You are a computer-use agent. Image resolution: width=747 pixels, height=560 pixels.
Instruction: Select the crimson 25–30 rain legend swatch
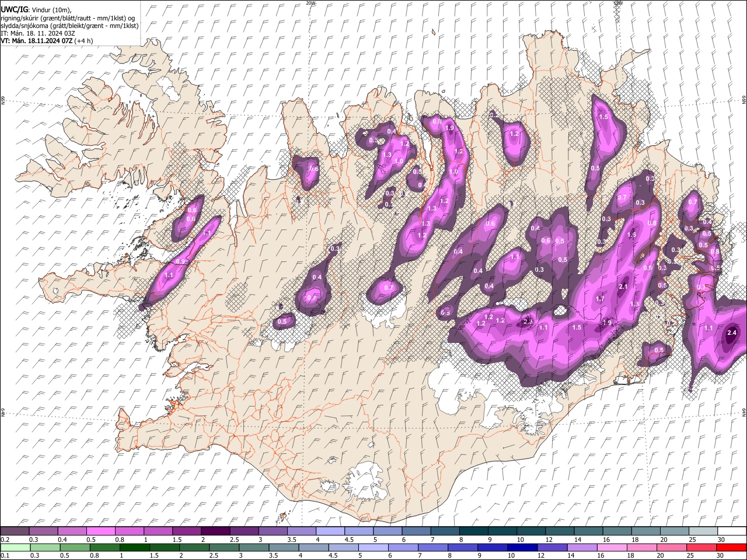701,548
